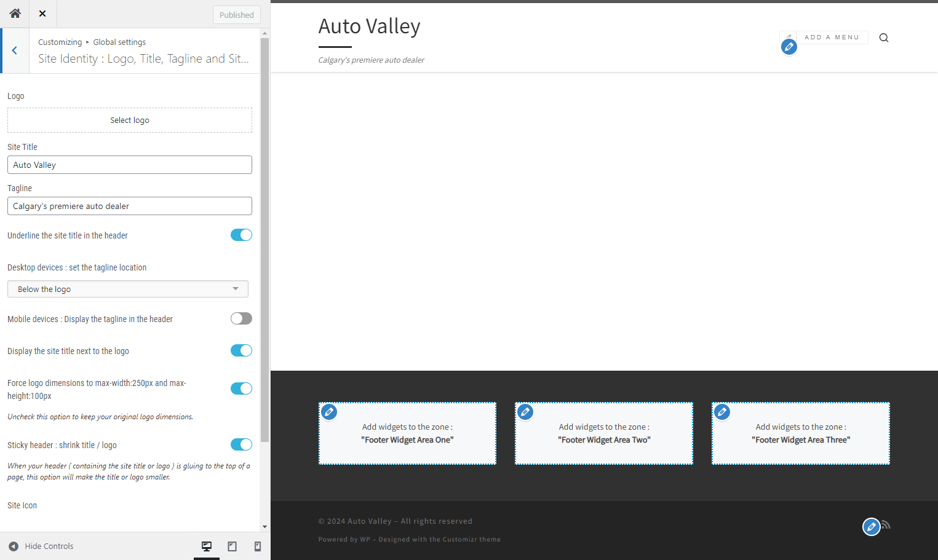Open the tagline location dropdown
The image size is (938, 560).
coord(128,289)
